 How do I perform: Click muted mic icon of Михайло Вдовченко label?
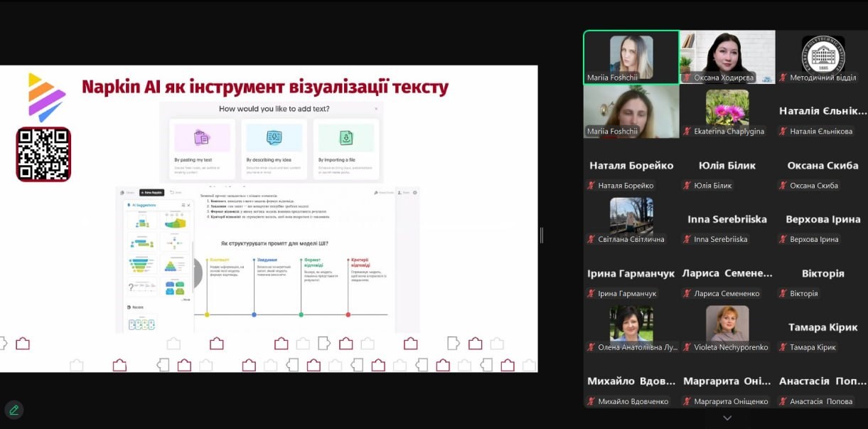[591, 402]
